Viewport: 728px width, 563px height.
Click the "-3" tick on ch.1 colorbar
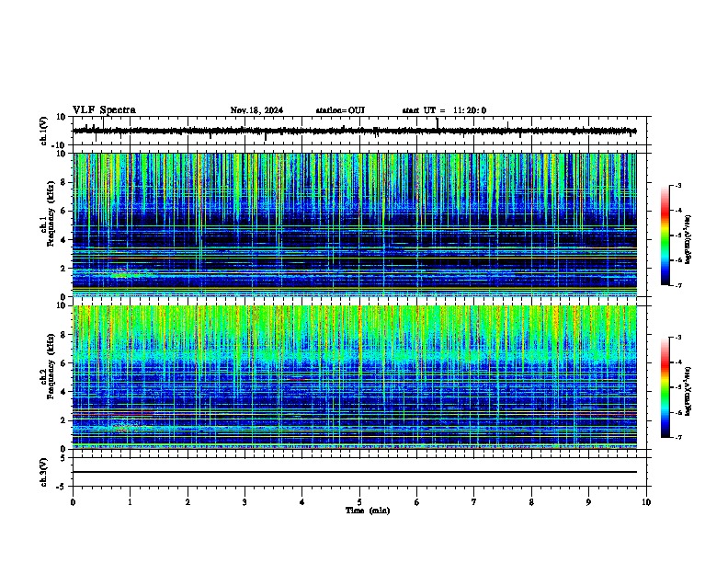coord(677,185)
